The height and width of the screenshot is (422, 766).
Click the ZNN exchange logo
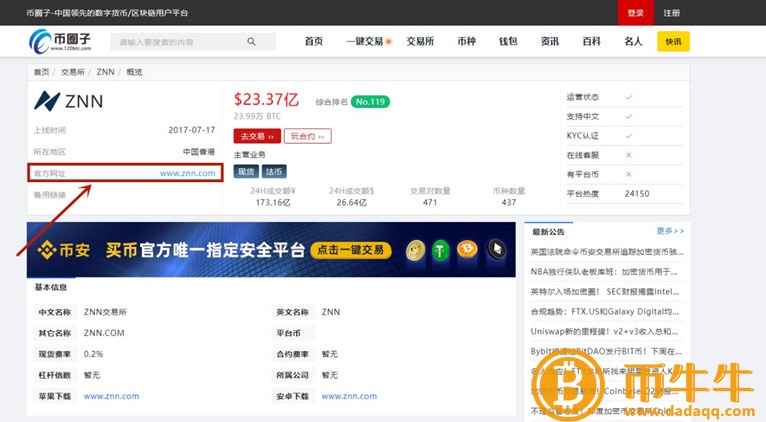pos(68,101)
